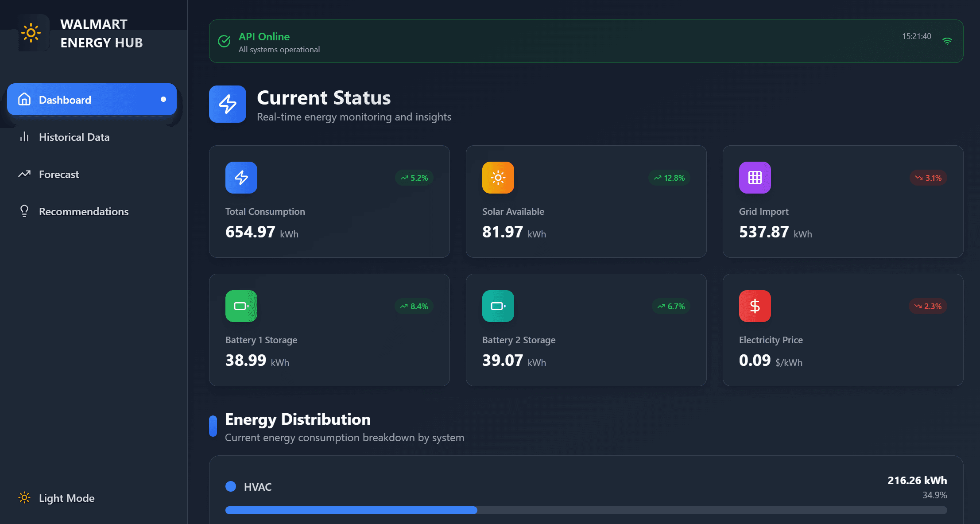Click the 654.97 kWh consumption value
The height and width of the screenshot is (524, 980).
click(262, 232)
